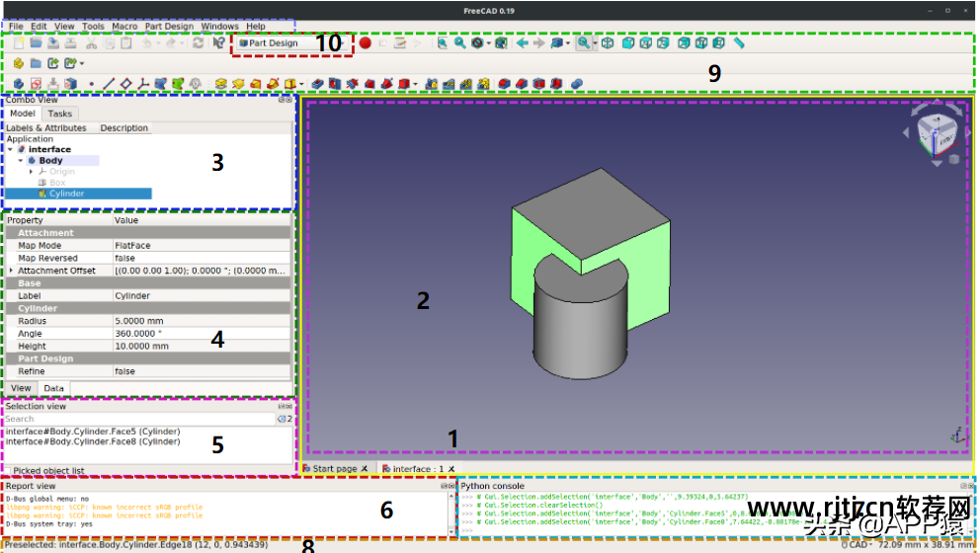Image resolution: width=980 pixels, height=553 pixels.
Task: Open the link actions dropdown arrow
Action: point(82,63)
